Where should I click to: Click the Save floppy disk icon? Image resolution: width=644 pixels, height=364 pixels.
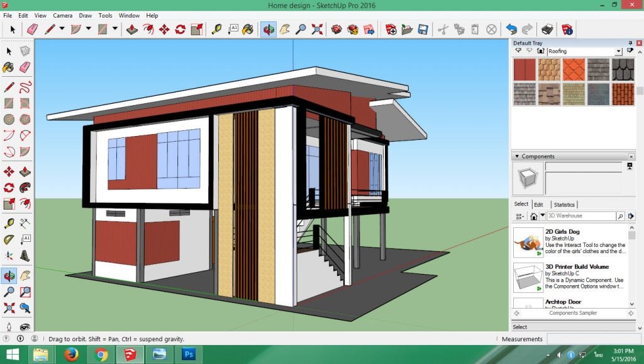pyautogui.click(x=423, y=29)
